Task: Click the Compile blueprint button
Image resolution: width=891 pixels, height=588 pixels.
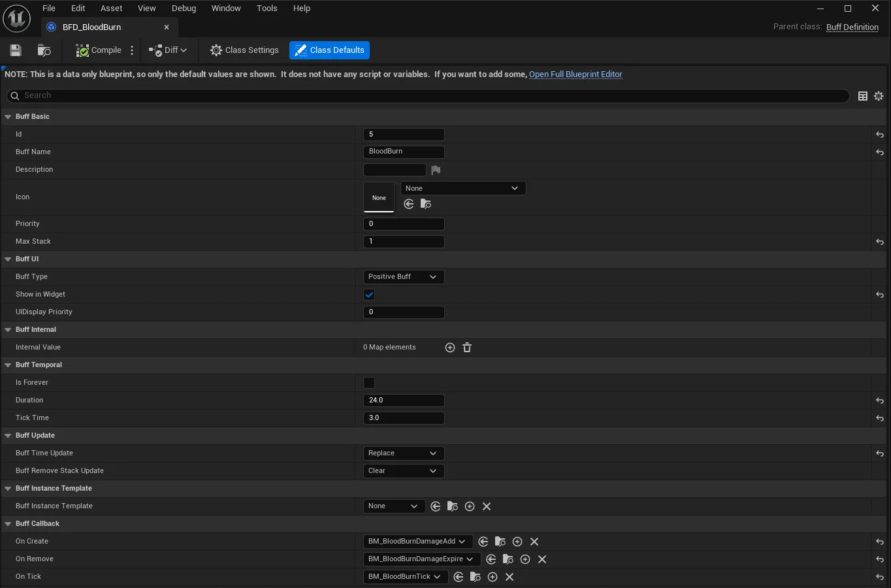Action: click(99, 50)
